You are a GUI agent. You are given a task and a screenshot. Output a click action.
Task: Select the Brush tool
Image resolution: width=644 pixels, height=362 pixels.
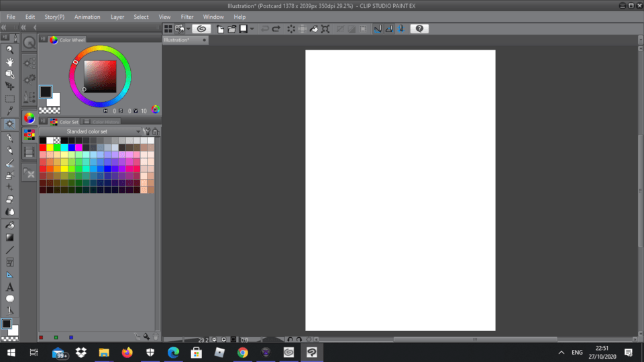[x=10, y=163]
